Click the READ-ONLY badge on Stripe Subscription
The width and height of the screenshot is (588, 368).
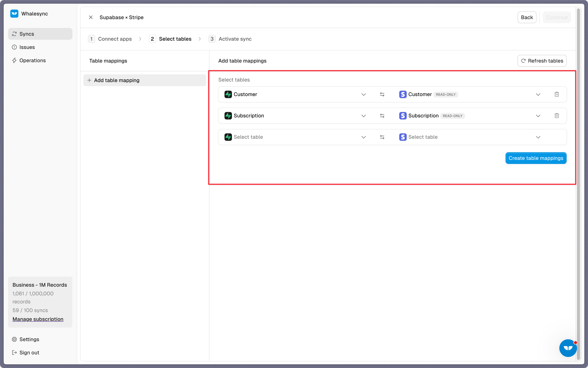452,116
